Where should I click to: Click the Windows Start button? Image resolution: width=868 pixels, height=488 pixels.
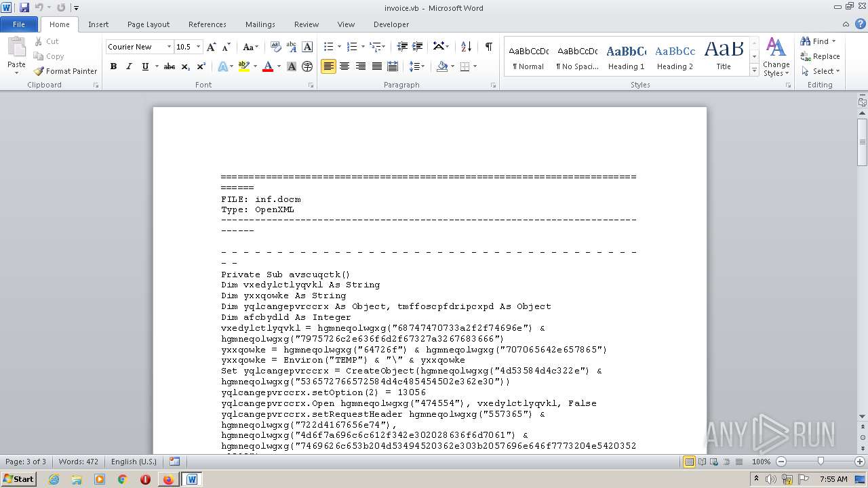point(18,479)
